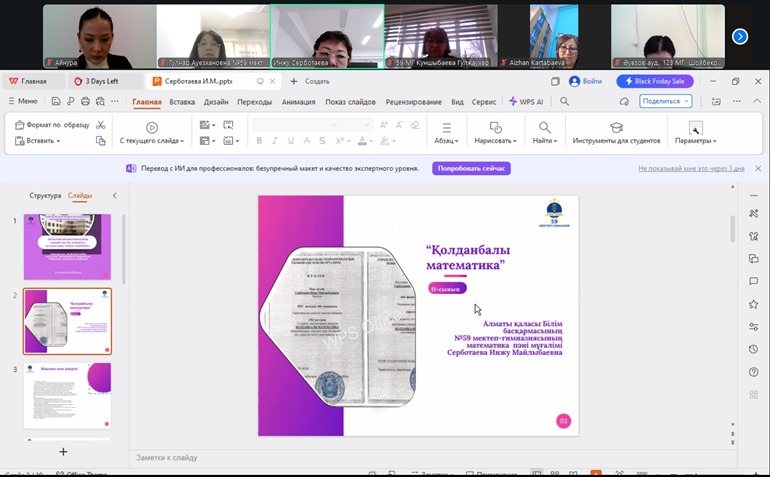Viewport: 770px width, 477px height.
Task: Click the Try now promo button
Action: 471,168
